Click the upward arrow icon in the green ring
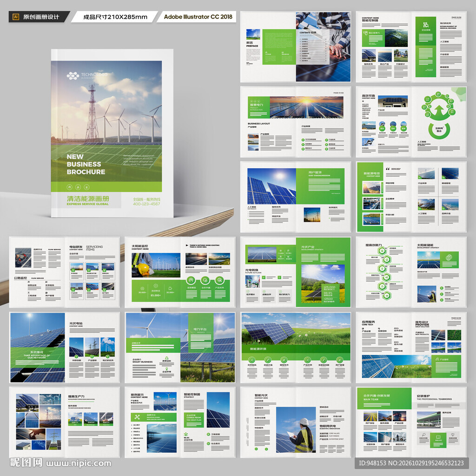Viewport: 476px width, 476px height. [439, 110]
